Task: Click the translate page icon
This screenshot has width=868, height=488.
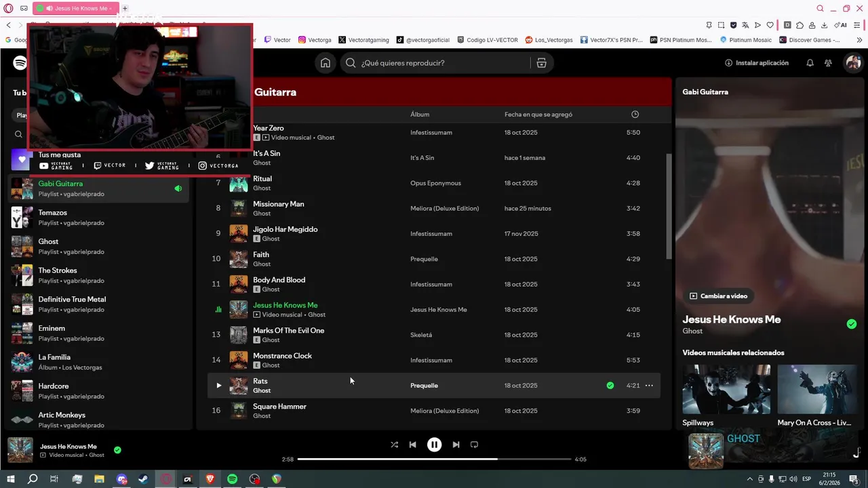Action: click(745, 25)
